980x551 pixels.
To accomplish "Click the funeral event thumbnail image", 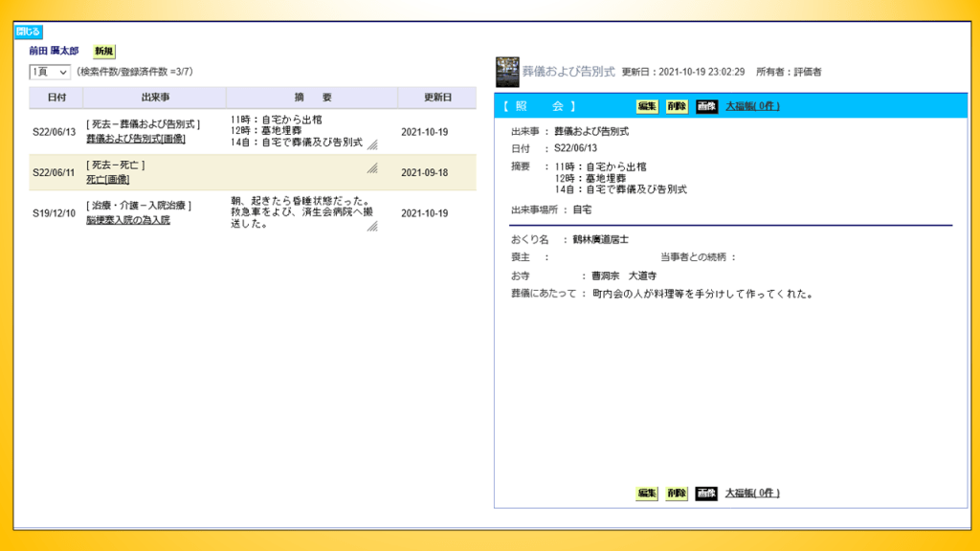I will 506,72.
